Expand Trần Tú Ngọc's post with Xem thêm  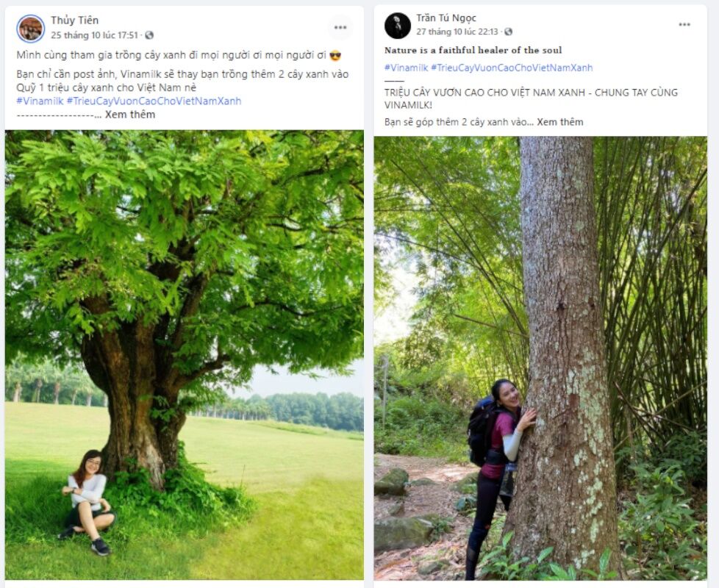(560, 122)
